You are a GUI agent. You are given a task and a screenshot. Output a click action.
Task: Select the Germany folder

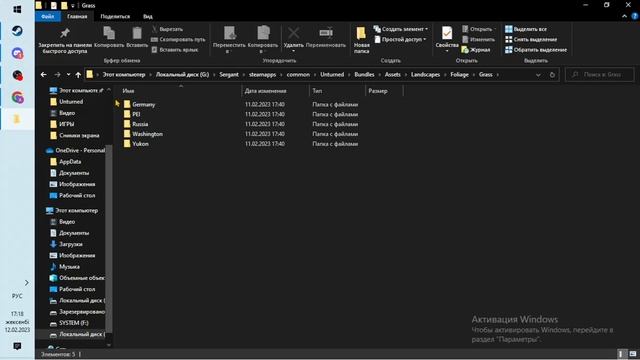click(x=143, y=104)
